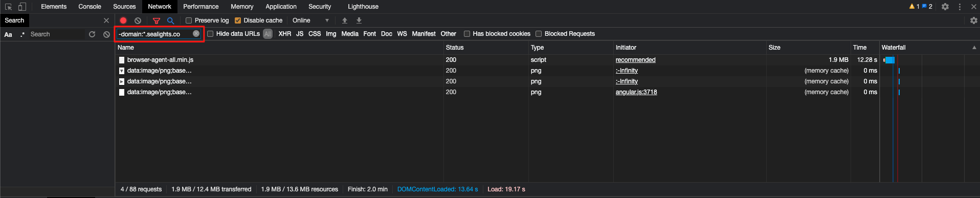Viewport: 980px width, 198px height.
Task: Click the import HAR upload arrow
Action: click(x=345, y=20)
